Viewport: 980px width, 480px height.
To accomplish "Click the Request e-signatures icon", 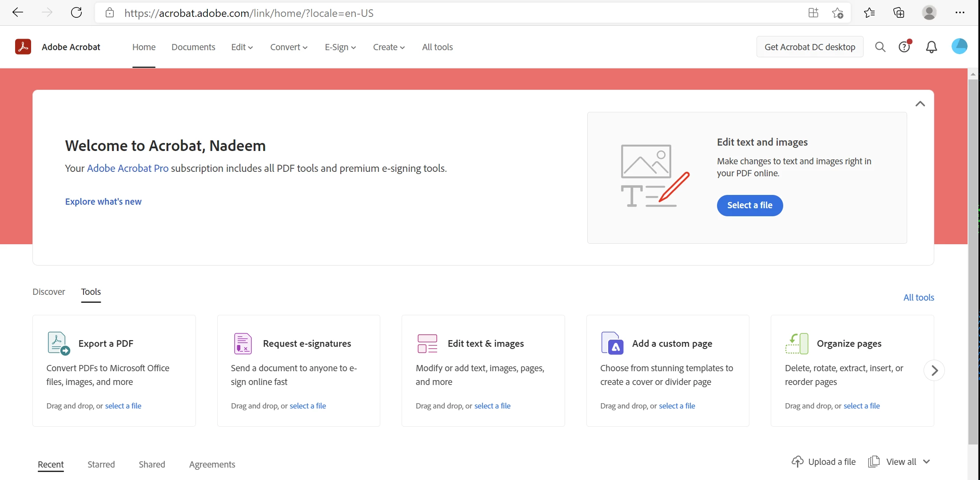I will pyautogui.click(x=243, y=343).
